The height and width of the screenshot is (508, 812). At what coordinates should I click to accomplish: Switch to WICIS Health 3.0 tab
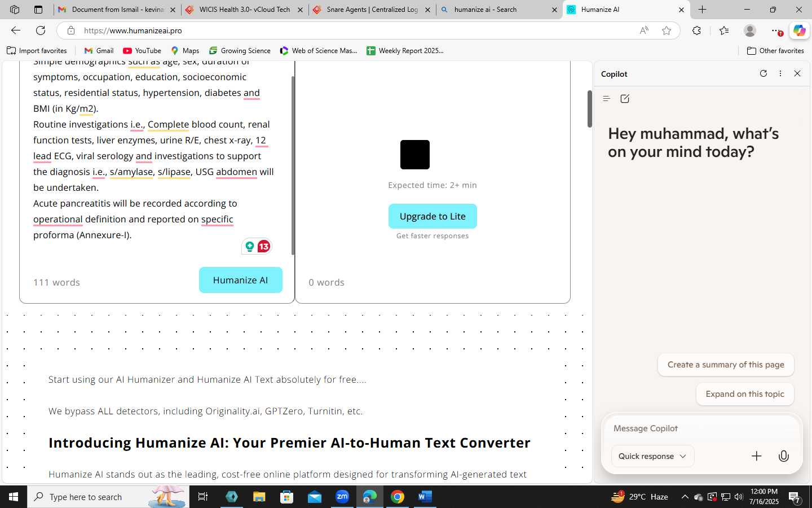[x=244, y=10]
